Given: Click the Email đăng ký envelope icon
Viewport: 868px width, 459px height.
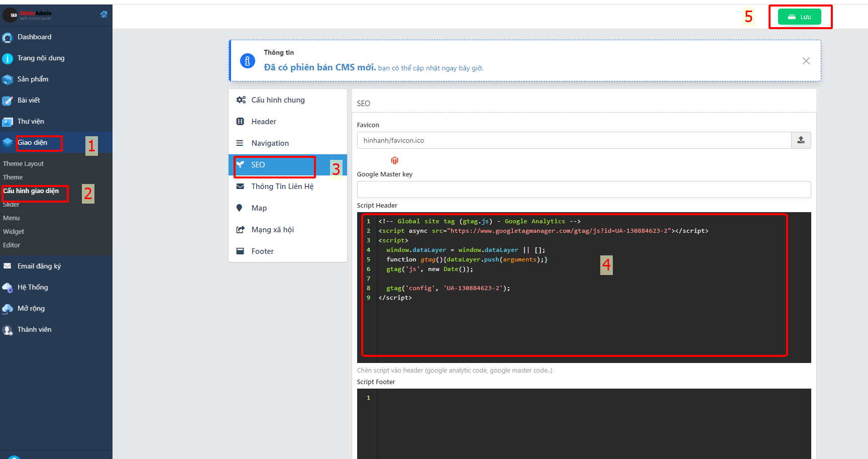Looking at the screenshot, I should click(x=8, y=266).
